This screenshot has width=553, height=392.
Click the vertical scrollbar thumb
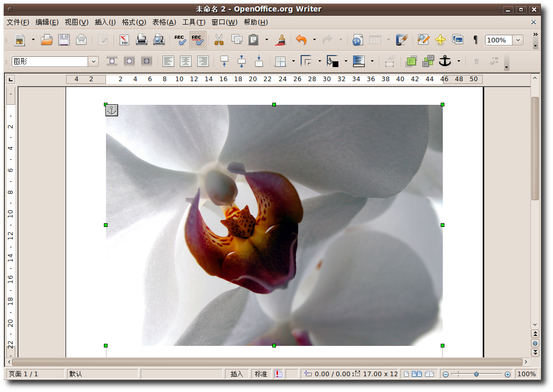[x=535, y=148]
